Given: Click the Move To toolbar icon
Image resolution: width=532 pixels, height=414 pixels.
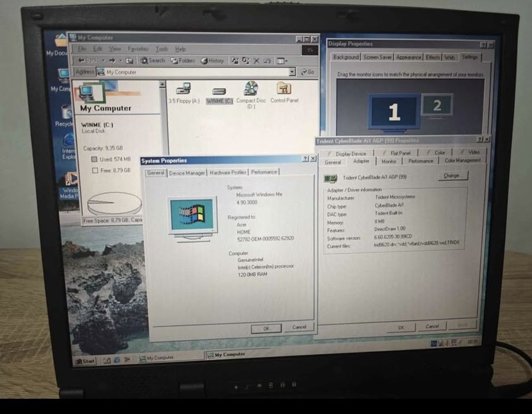Looking at the screenshot, I should point(235,61).
